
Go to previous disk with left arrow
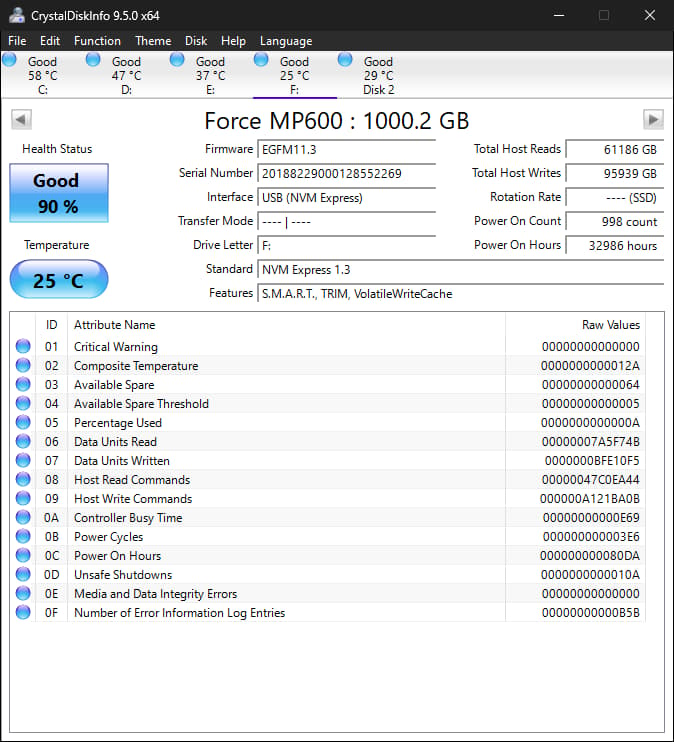pyautogui.click(x=21, y=119)
